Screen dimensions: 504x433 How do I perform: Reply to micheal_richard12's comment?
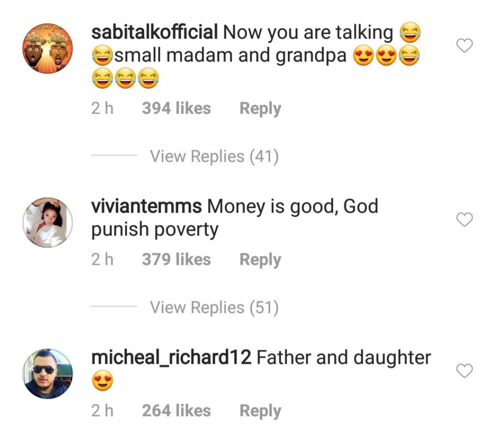tap(260, 411)
